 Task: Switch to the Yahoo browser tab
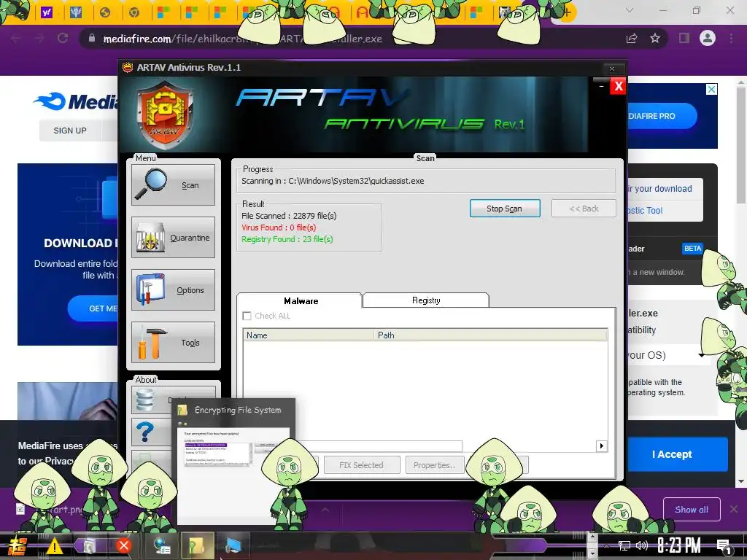click(47, 12)
